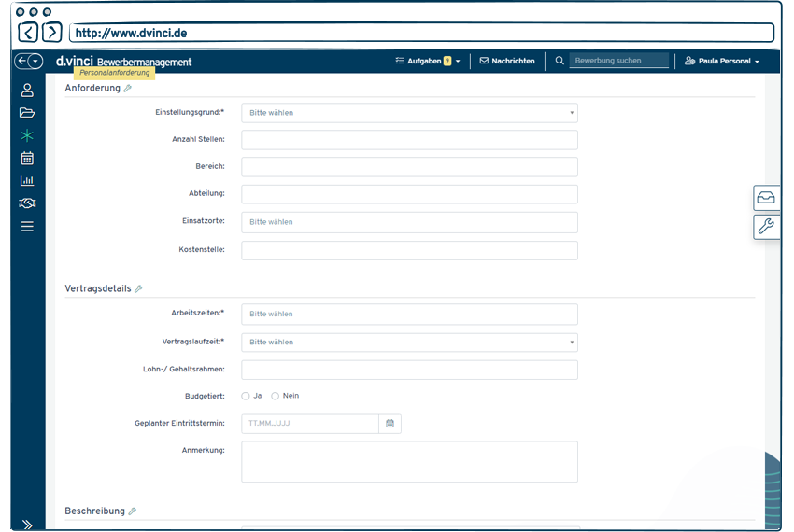This screenshot has height=532, width=794.
Task: Open the folder icon in sidebar
Action: tap(27, 112)
